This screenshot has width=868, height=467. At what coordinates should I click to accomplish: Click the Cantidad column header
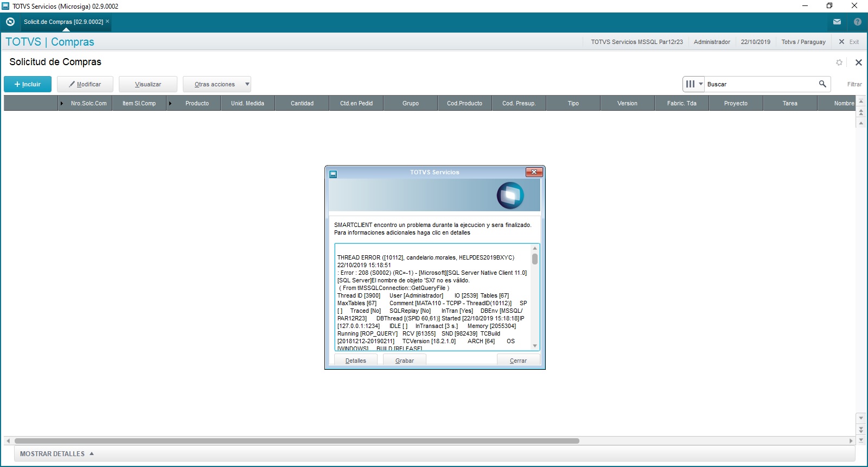click(302, 103)
